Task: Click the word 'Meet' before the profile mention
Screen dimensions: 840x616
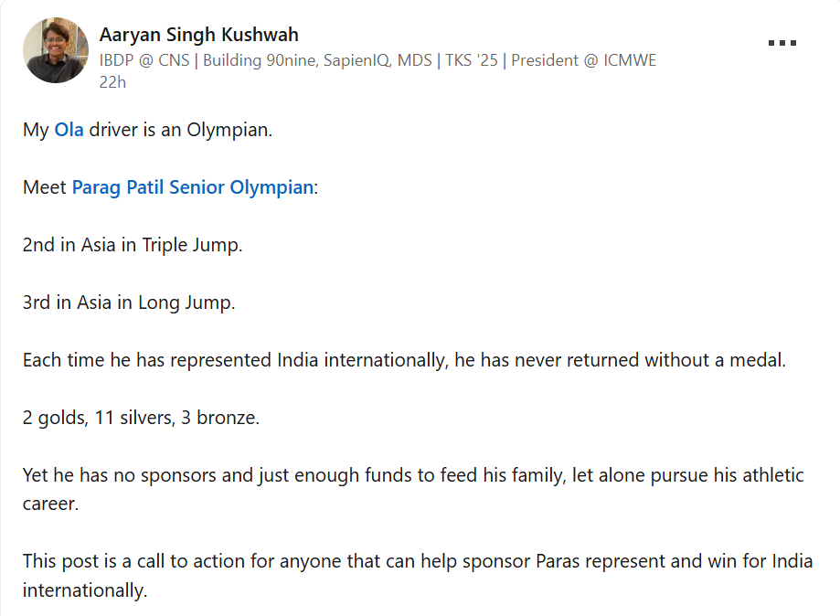Action: pyautogui.click(x=45, y=187)
